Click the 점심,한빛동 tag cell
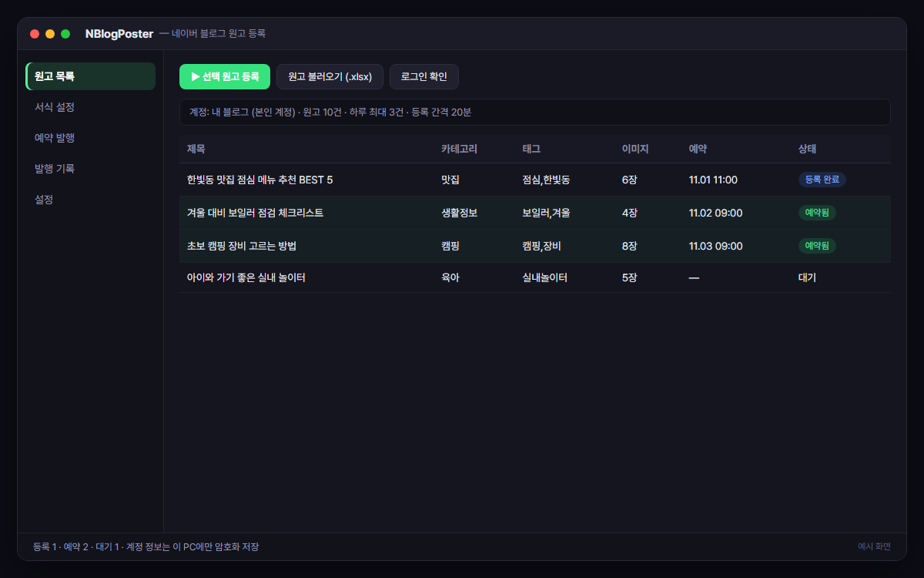The height and width of the screenshot is (578, 924). point(547,180)
